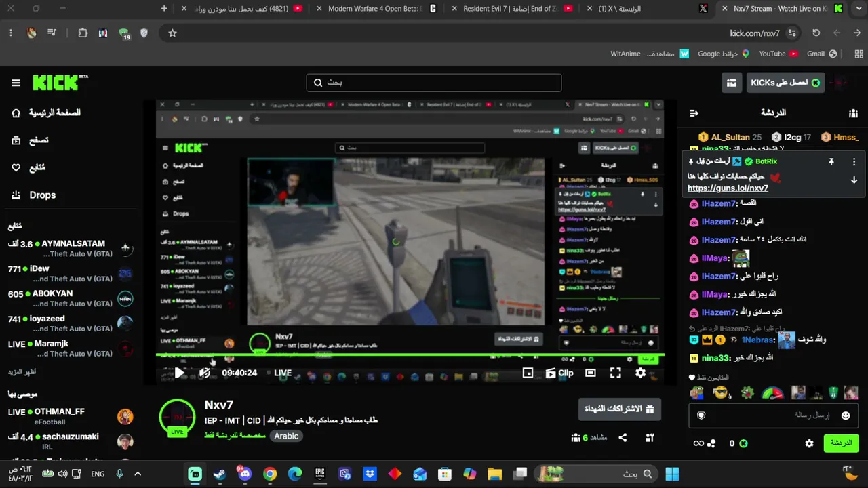Viewport: 868px width, 488px height.
Task: Open the browser three-dot menu
Action: click(11, 33)
